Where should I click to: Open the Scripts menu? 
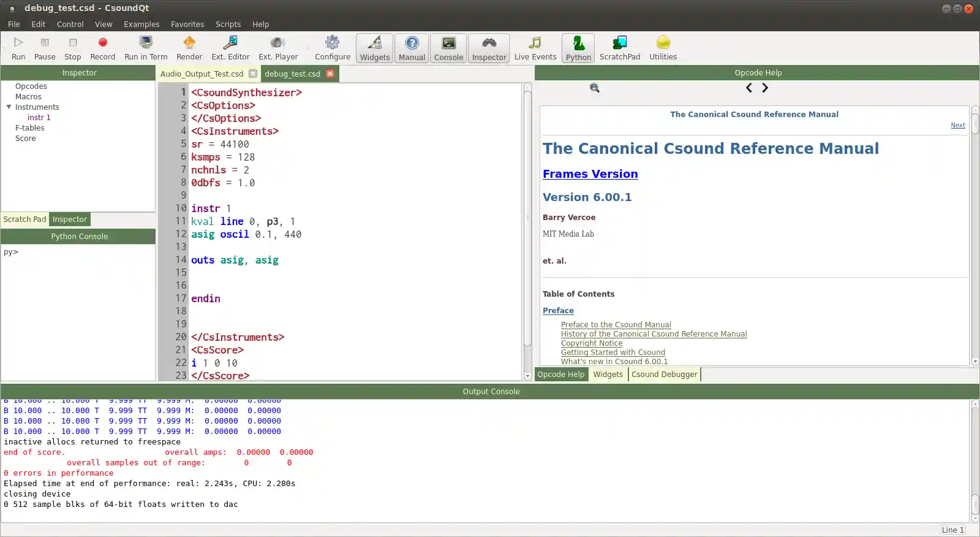pos(228,25)
